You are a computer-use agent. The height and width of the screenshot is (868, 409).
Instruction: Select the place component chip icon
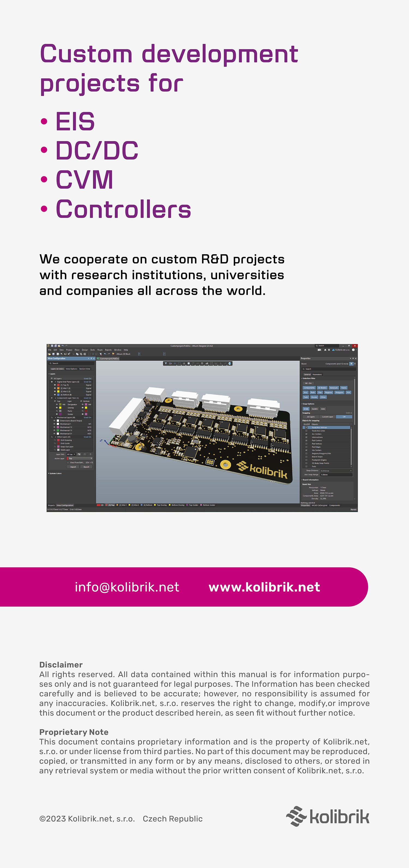click(189, 364)
